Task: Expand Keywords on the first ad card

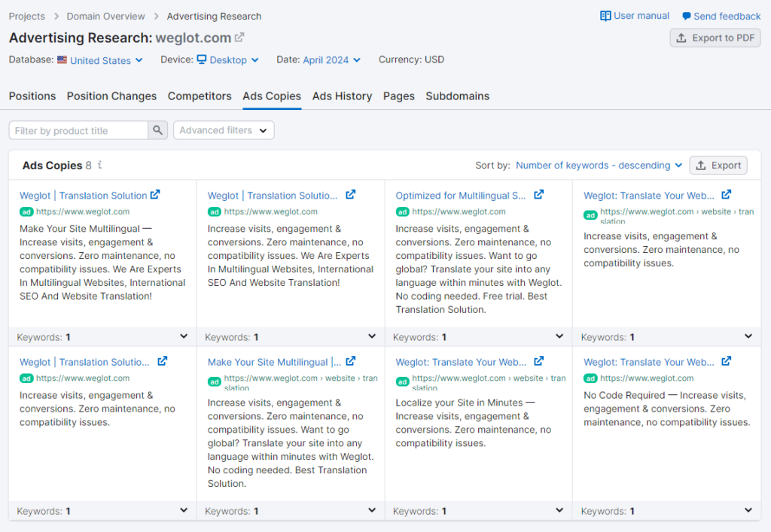Action: tap(184, 336)
